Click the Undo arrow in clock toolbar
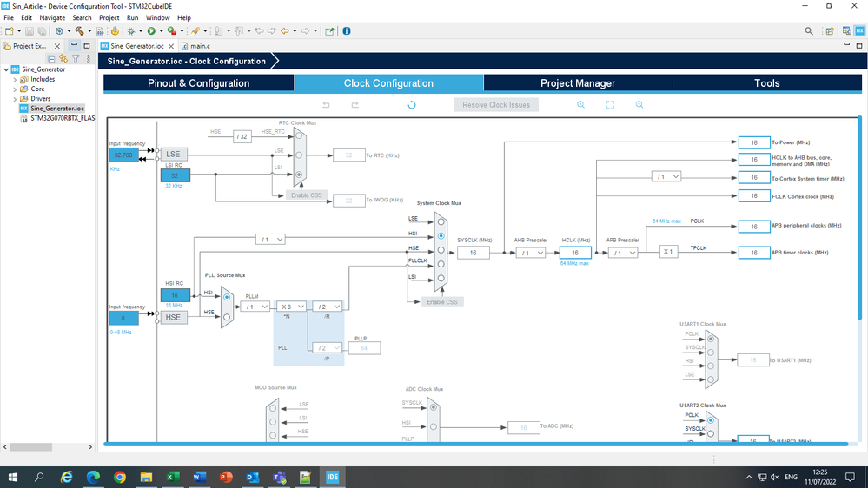This screenshot has height=488, width=868. point(326,104)
